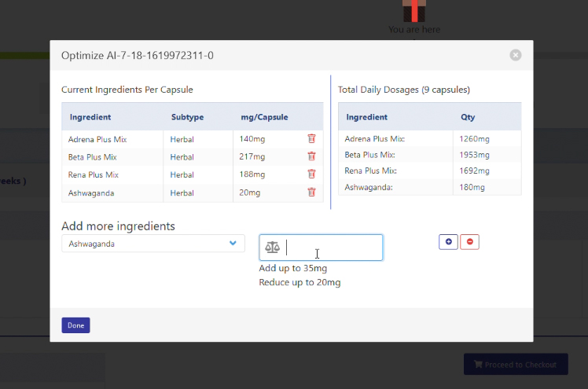This screenshot has height=389, width=588.
Task: Select the 140mg value for Adrena Plus Mix
Action: 252,139
